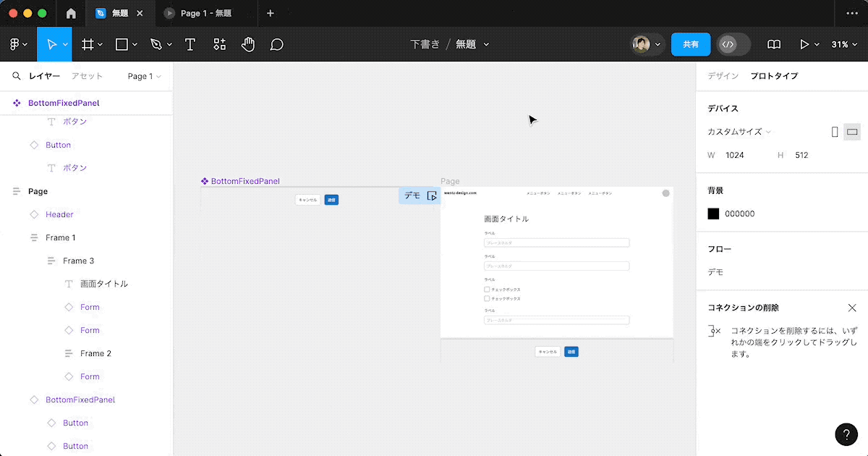
Task: Go to the home icon tab
Action: click(x=71, y=13)
